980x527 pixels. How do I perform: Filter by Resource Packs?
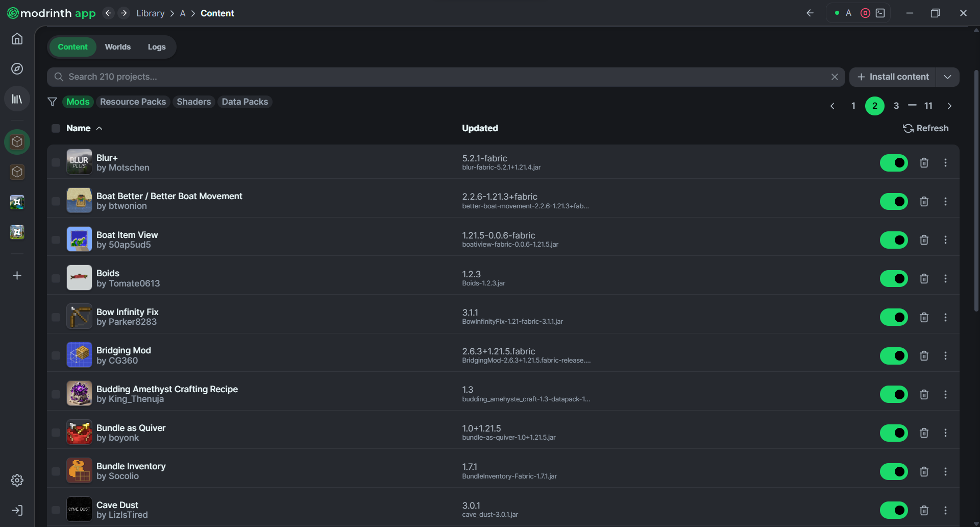tap(133, 102)
